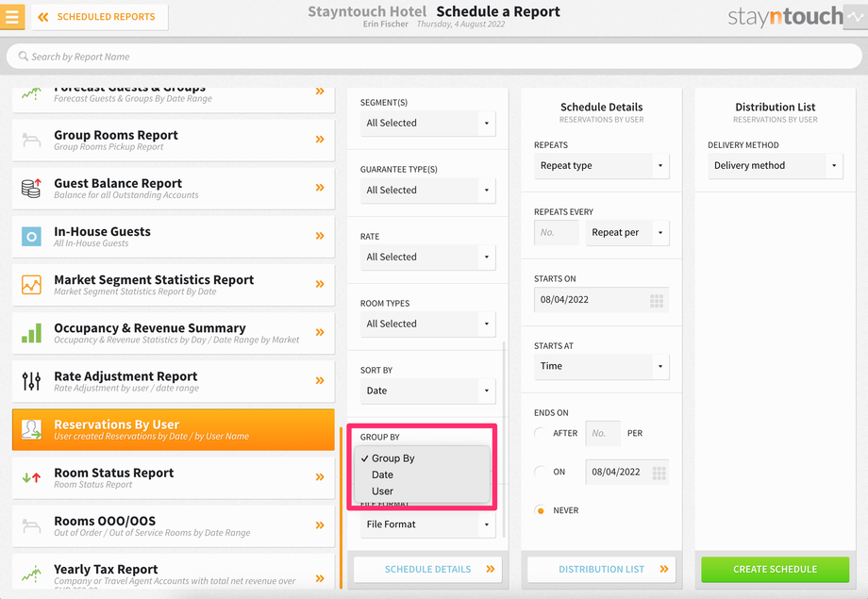Screen dimensions: 868x599
Task: Open the Ends On date calendar icon
Action: click(x=659, y=473)
